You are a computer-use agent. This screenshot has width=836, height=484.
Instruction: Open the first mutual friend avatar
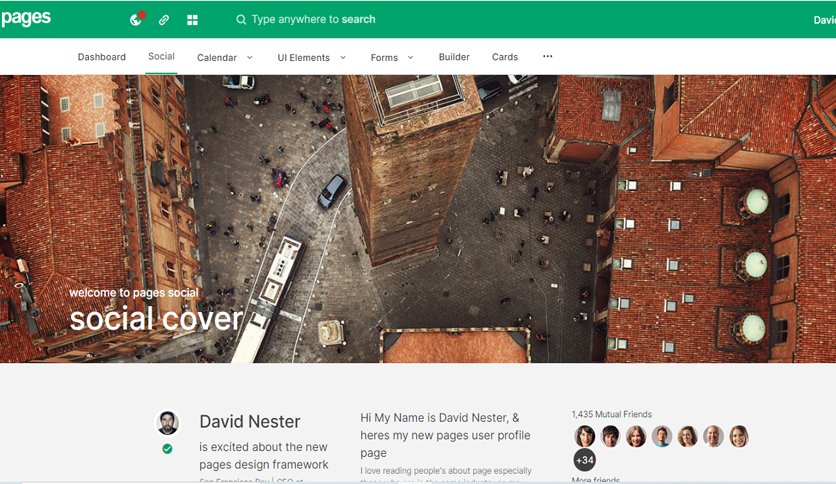585,437
